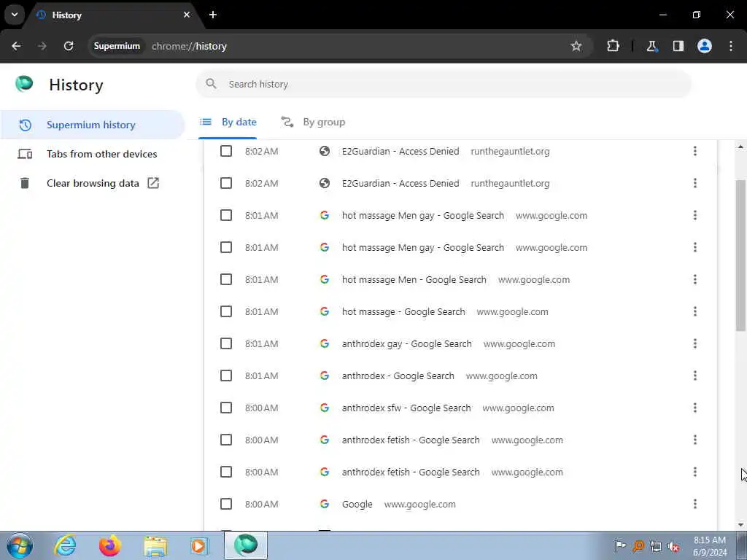
Task: Switch to the By date tab
Action: coord(228,122)
